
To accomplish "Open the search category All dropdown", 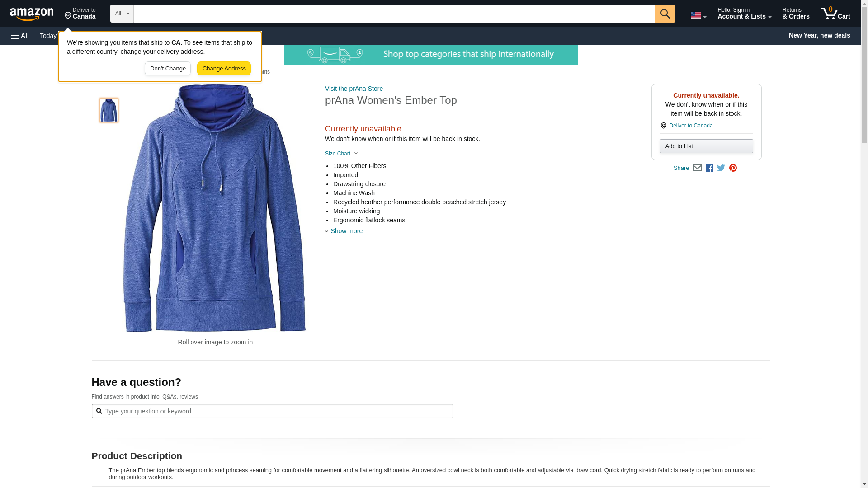I will tap(122, 14).
